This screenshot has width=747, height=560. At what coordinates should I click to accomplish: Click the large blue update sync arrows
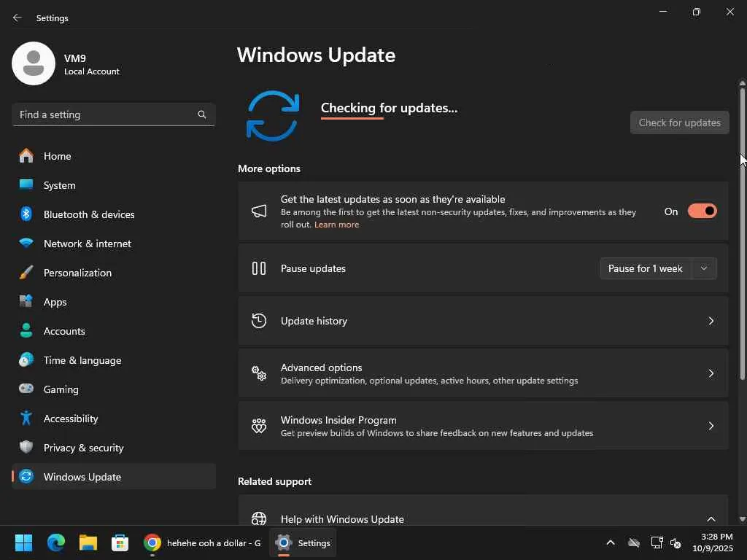(x=273, y=116)
